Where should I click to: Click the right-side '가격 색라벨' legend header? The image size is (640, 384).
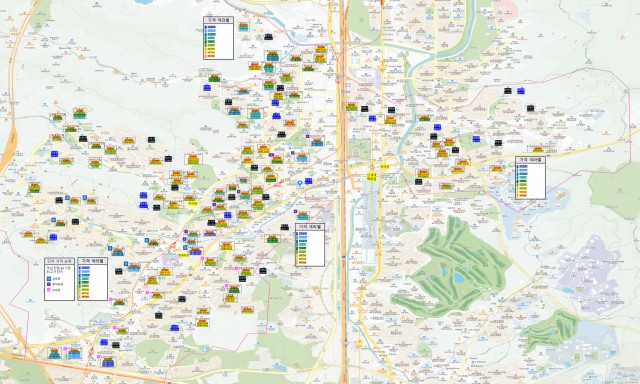point(530,160)
